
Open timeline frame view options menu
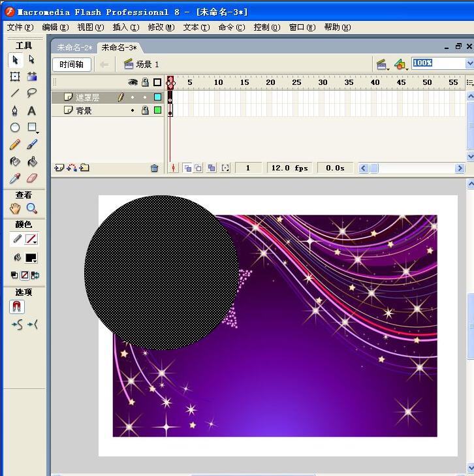click(x=469, y=82)
